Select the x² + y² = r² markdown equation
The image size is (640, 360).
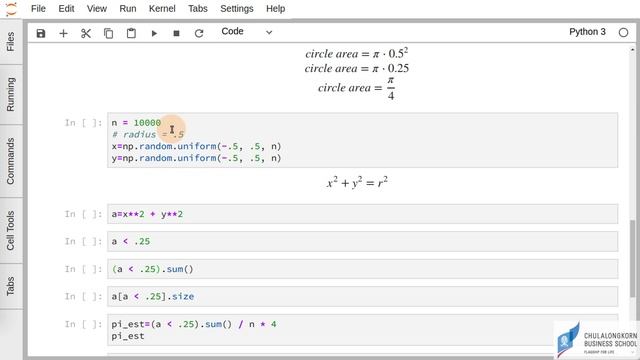point(357,182)
